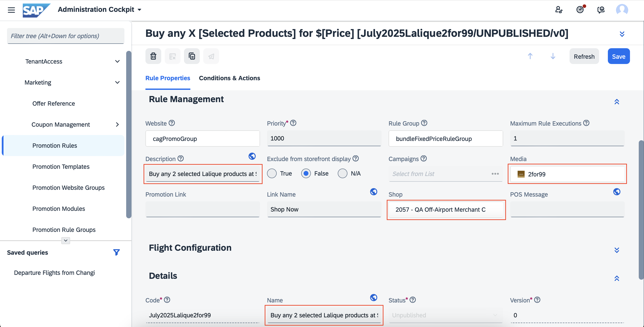Image resolution: width=644 pixels, height=327 pixels.
Task: Select Promotion Rules in tree
Action: click(x=63, y=145)
